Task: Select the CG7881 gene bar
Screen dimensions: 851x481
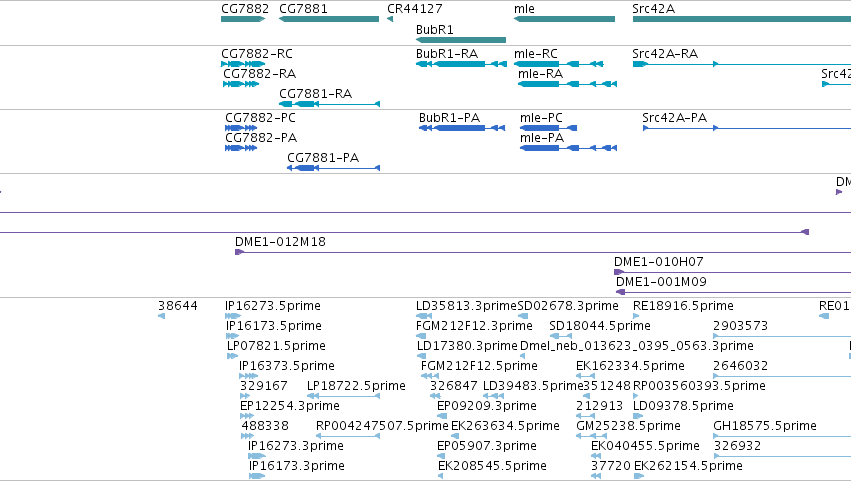Action: point(329,19)
